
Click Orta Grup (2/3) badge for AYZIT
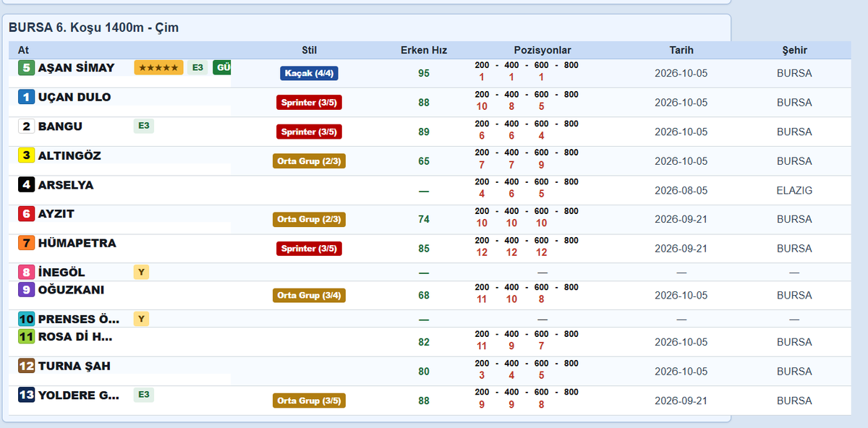coord(309,219)
